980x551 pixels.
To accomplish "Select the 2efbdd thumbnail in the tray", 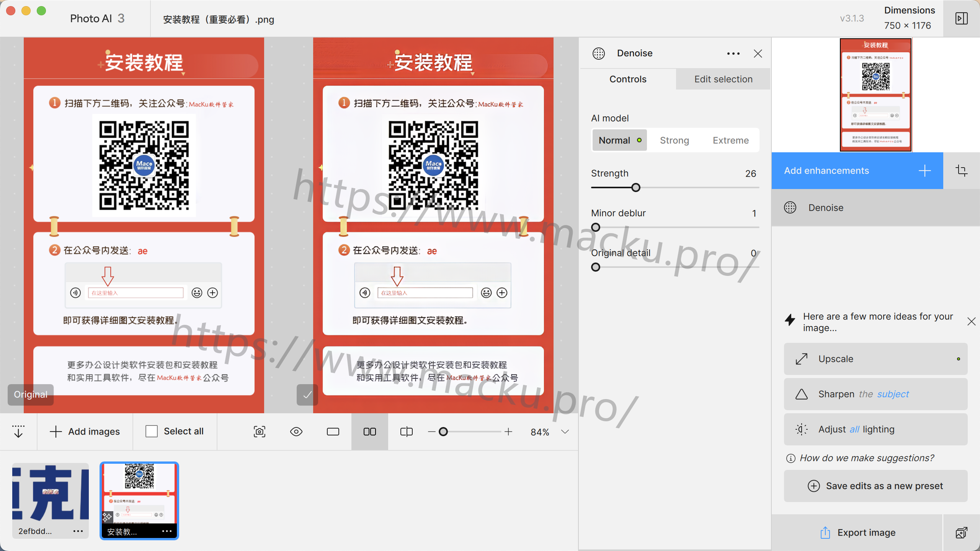I will pyautogui.click(x=51, y=500).
